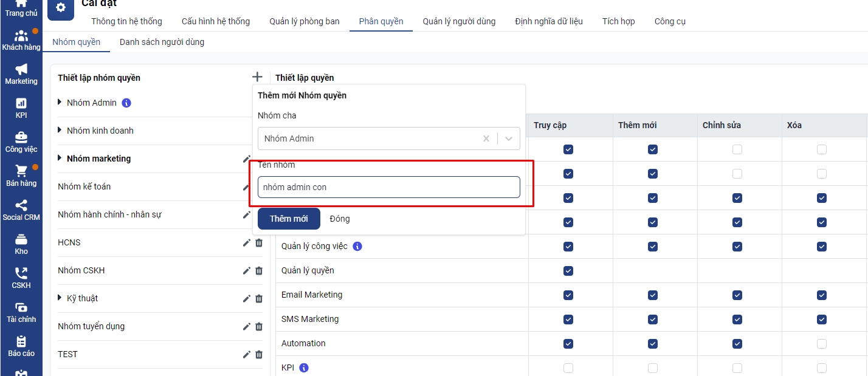Check Truy cập checkbox for KPI
This screenshot has width=868, height=376.
[x=568, y=367]
